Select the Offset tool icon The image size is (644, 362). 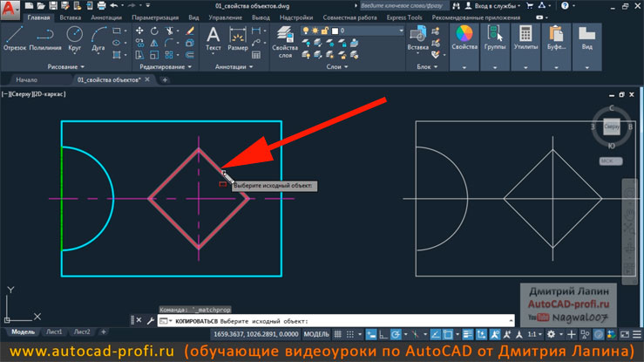click(x=190, y=55)
